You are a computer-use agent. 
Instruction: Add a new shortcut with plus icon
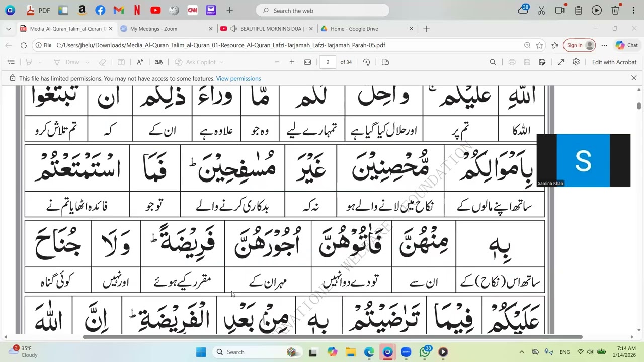229,10
